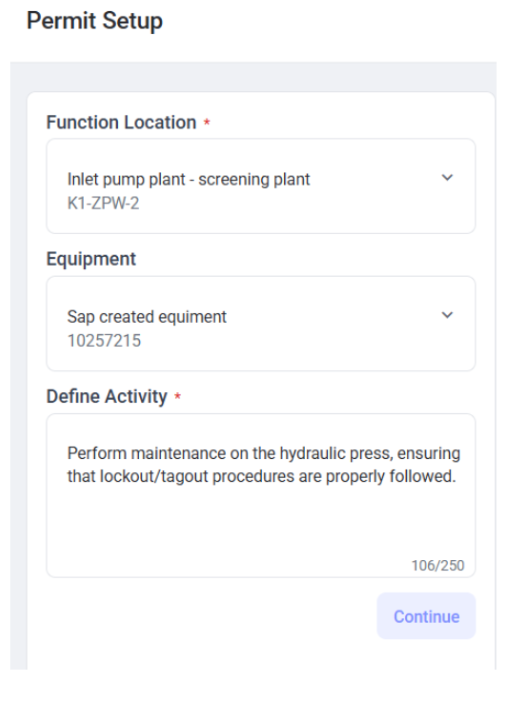Click the red asterisk beside Function Location
526x717 pixels.
coord(207,122)
